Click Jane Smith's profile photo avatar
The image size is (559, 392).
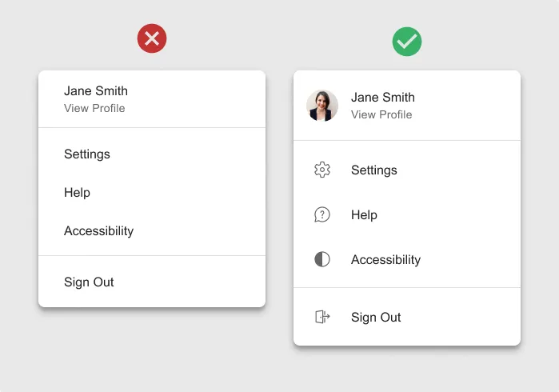[322, 106]
